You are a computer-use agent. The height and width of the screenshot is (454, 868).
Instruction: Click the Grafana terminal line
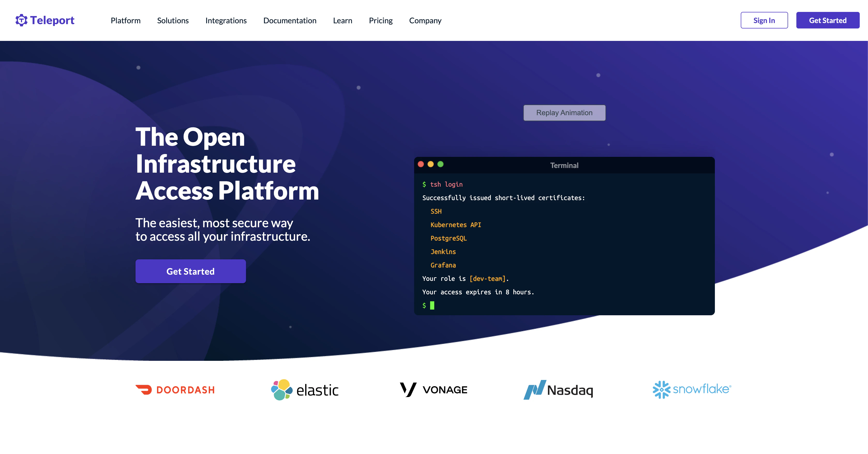click(x=443, y=265)
